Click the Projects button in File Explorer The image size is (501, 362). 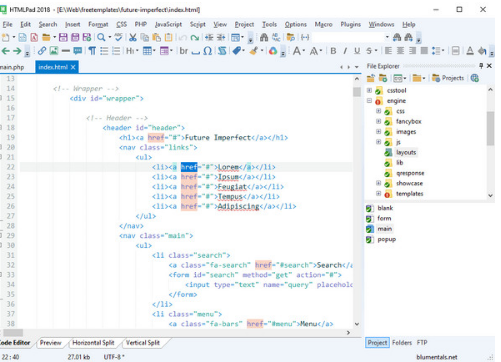448,78
